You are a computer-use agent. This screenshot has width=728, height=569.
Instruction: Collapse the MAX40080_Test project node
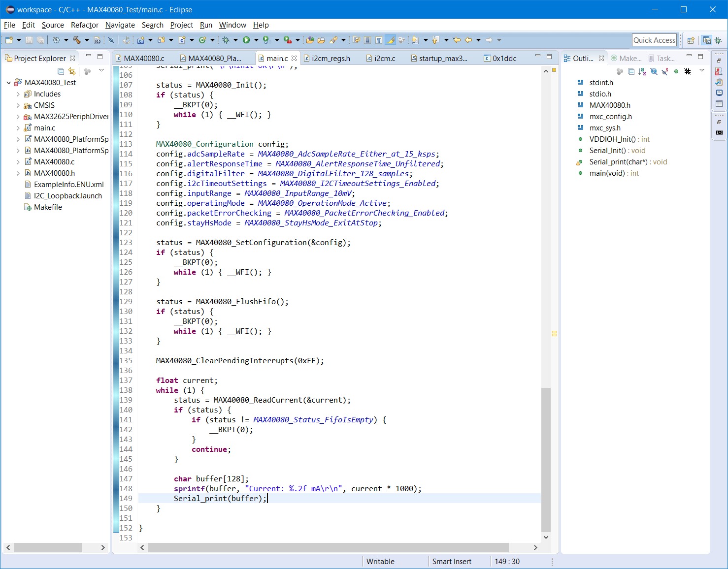[8, 83]
